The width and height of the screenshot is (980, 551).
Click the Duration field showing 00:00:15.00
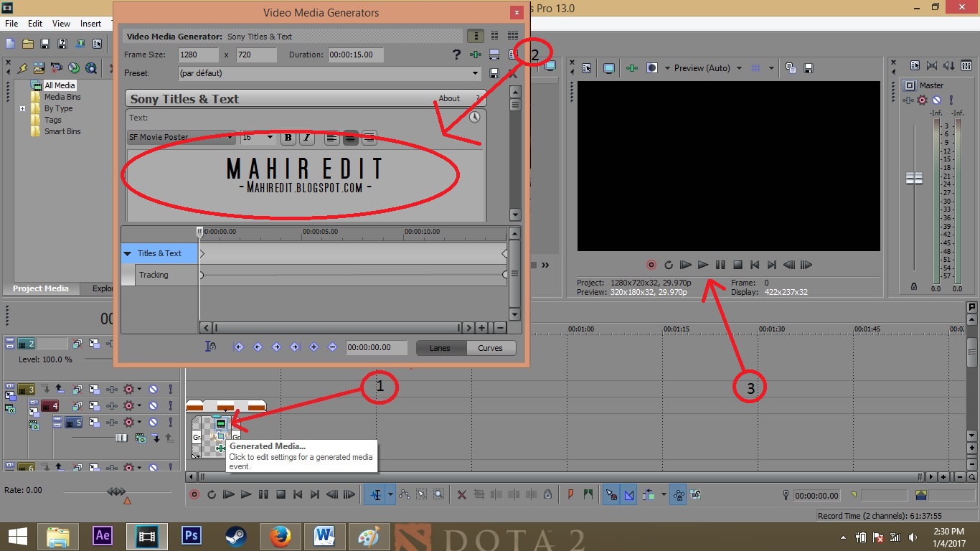(356, 55)
